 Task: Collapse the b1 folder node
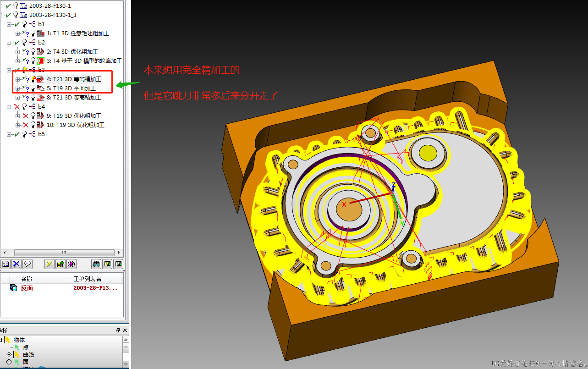coord(9,24)
